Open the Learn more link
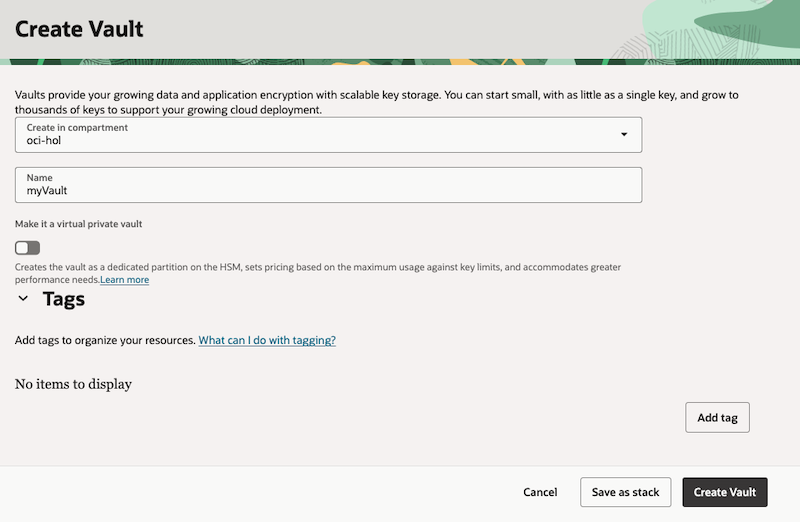Viewport: 800px width, 522px height. click(x=124, y=280)
